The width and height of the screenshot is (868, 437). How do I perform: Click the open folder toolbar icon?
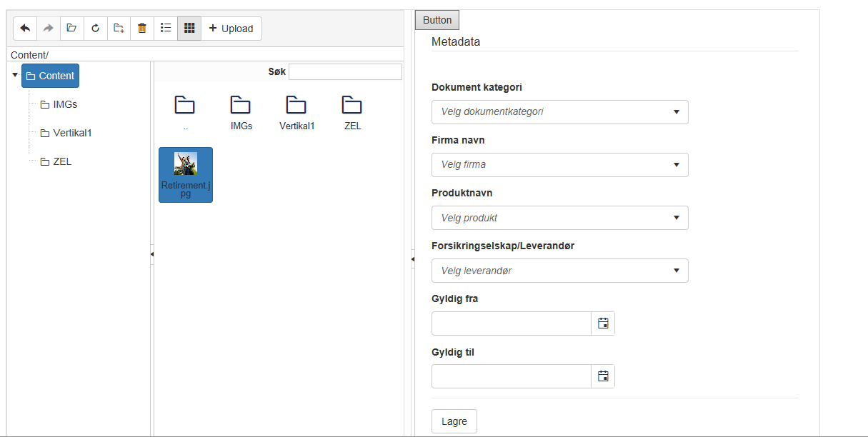pos(71,29)
